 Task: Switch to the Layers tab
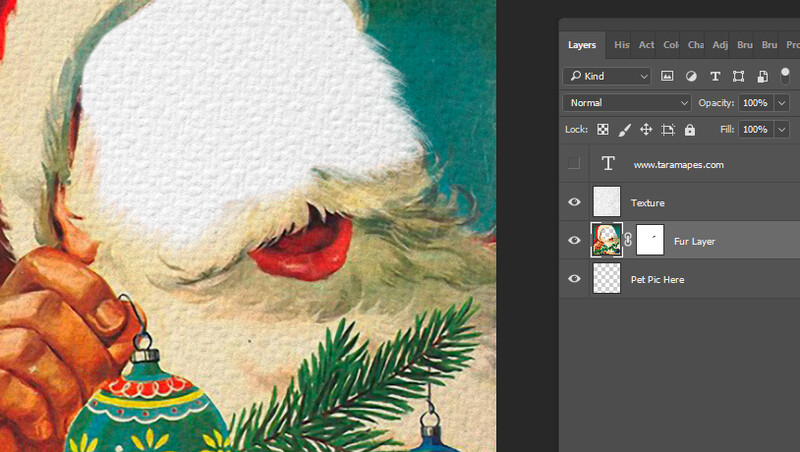click(x=582, y=45)
